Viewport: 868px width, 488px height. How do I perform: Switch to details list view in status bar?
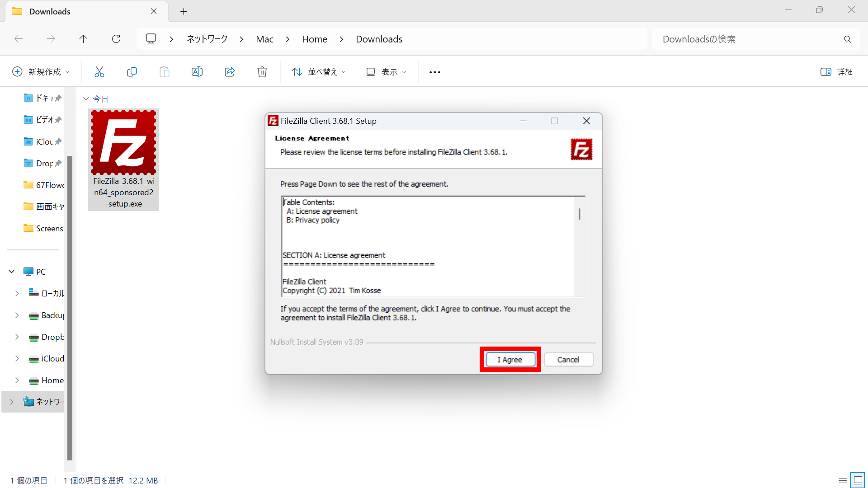pyautogui.click(x=843, y=480)
